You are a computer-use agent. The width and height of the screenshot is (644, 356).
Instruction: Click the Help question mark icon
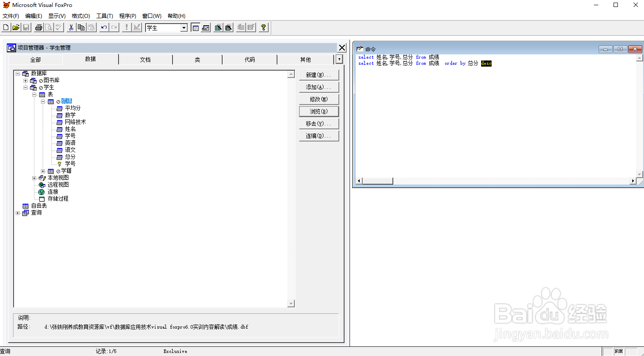pyautogui.click(x=263, y=27)
